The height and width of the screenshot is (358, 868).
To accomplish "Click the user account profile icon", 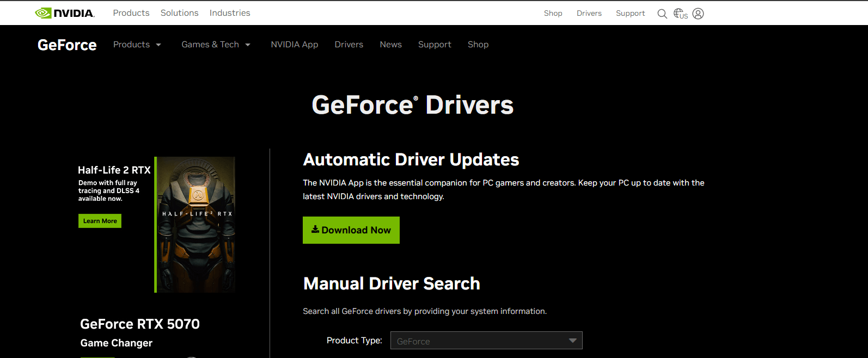I will point(698,14).
